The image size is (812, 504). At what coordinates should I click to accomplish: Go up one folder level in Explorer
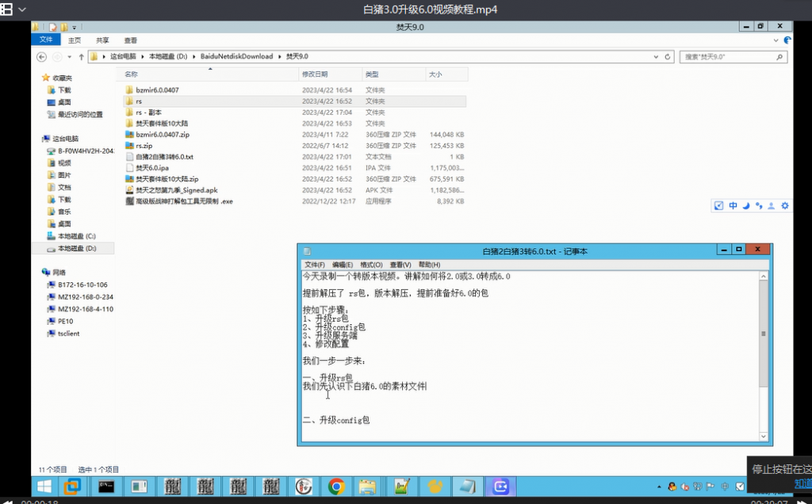pos(82,57)
